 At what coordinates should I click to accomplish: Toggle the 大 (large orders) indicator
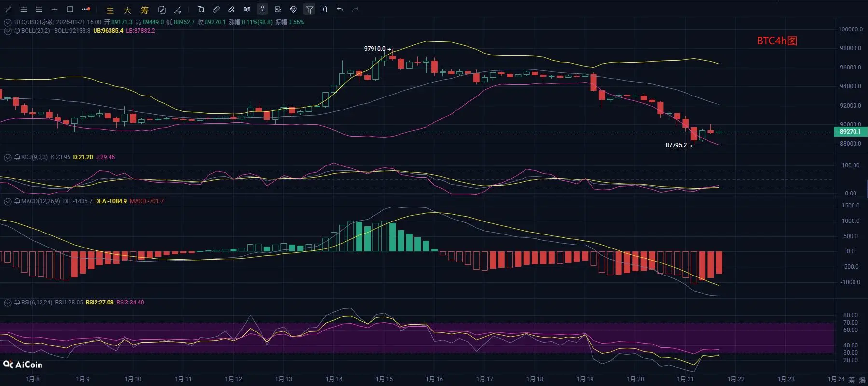tap(127, 10)
